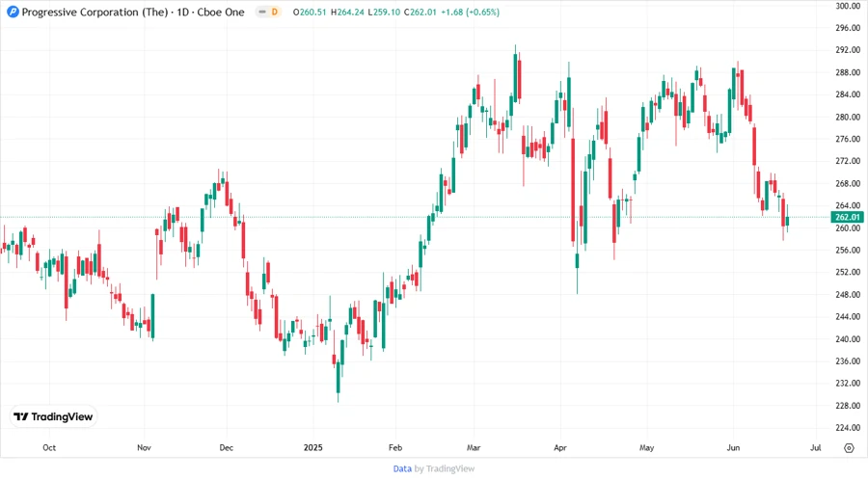Screen dimensions: 868x480
Task: Click the by TradingView link
Action: tap(445, 468)
